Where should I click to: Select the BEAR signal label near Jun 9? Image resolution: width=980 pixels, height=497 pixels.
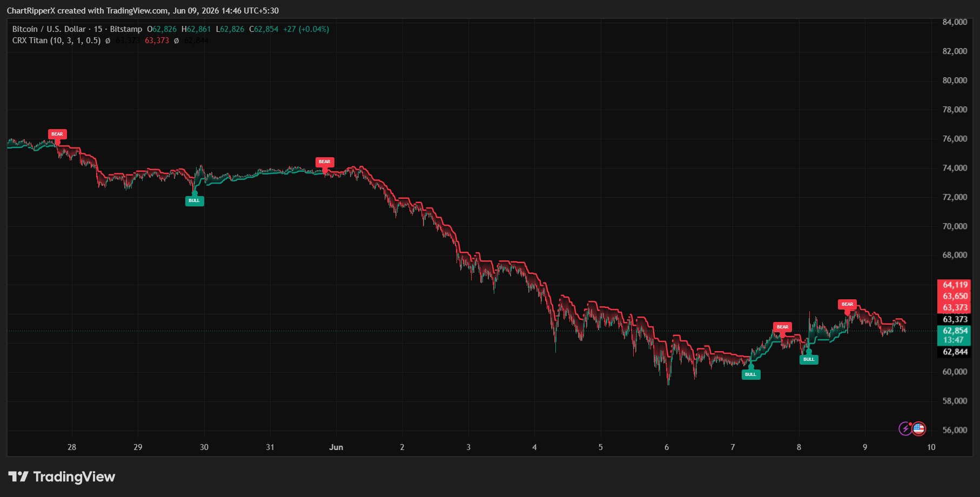point(848,304)
